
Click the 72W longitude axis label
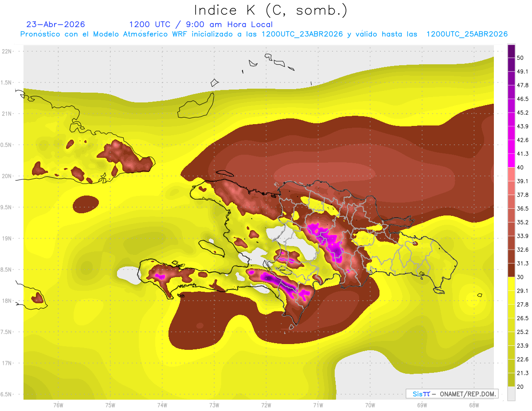266,405
